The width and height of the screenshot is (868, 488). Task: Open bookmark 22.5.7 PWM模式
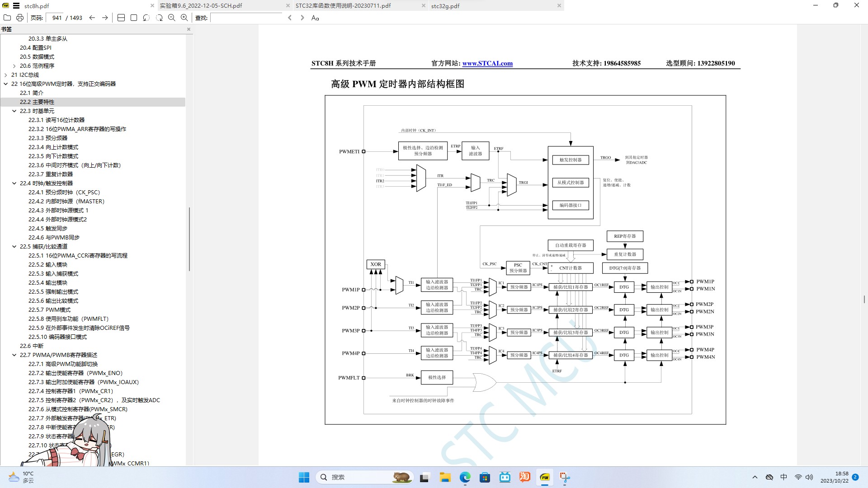(x=49, y=310)
